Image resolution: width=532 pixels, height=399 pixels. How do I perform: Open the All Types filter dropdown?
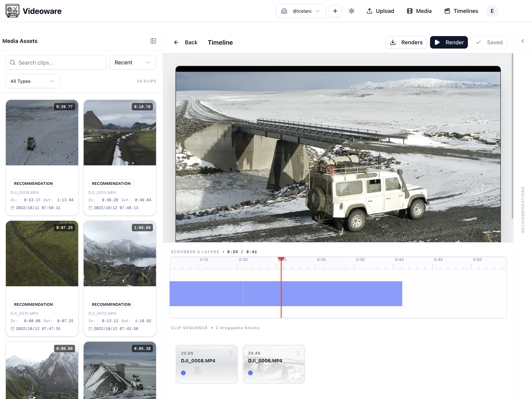pyautogui.click(x=32, y=81)
